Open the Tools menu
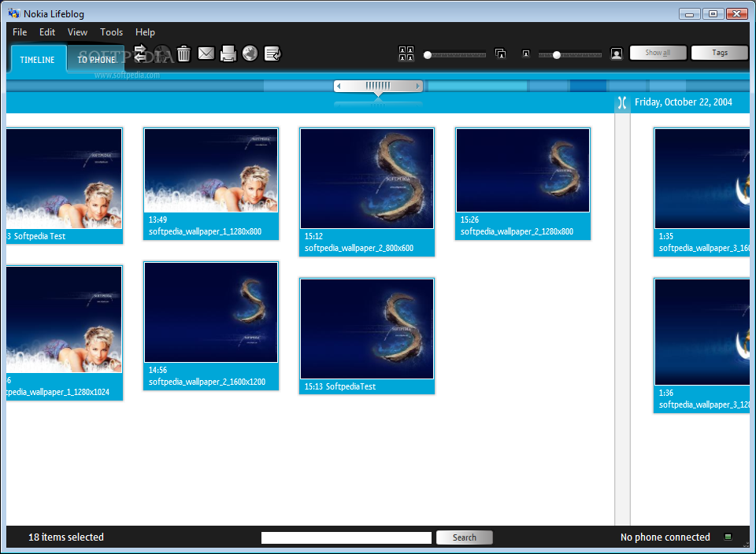The image size is (756, 554). pos(111,32)
